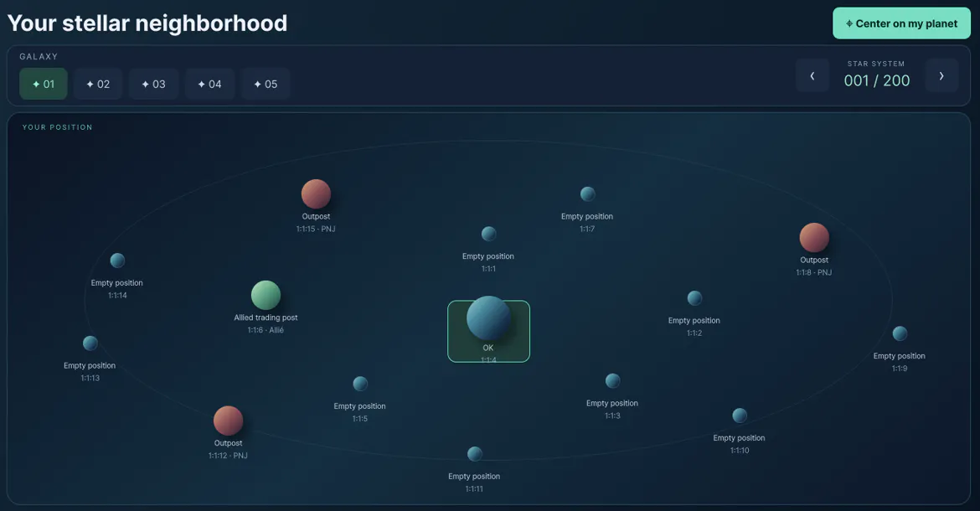Click the 'Your stellar neighborhood' title
The image size is (980, 511).
[147, 23]
